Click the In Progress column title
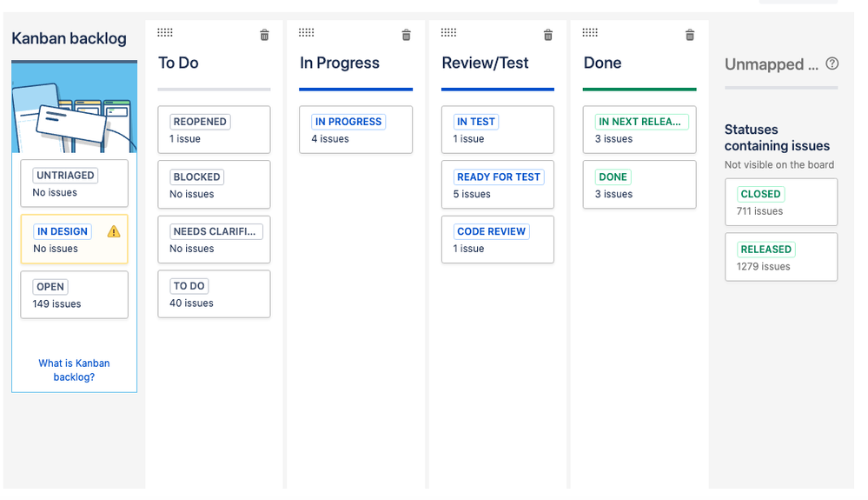This screenshot has width=868, height=500. [x=340, y=63]
